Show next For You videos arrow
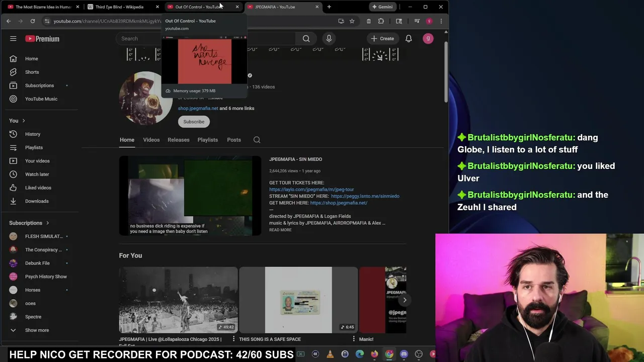This screenshot has width=644, height=362. tap(405, 300)
